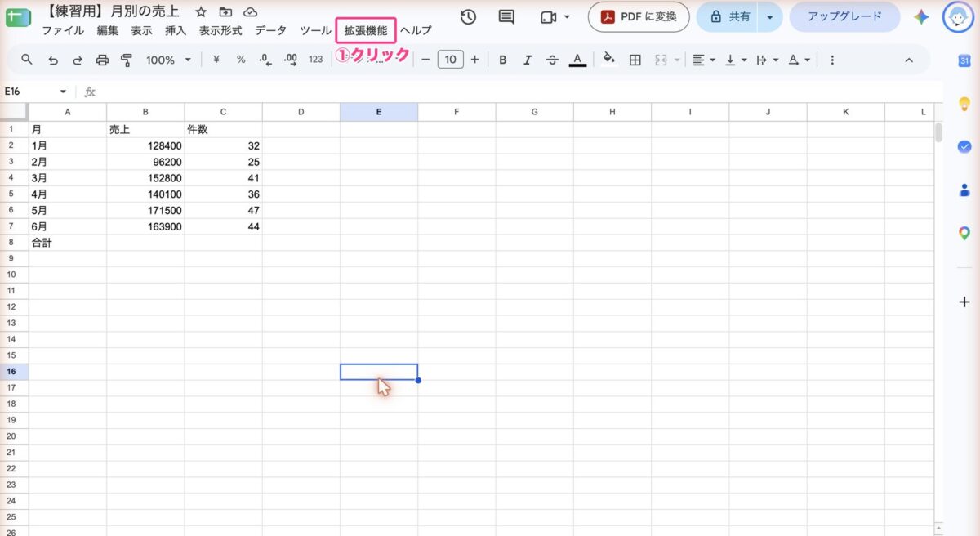Viewport: 980px width, 536px height.
Task: Toggle italic formatting
Action: (528, 60)
